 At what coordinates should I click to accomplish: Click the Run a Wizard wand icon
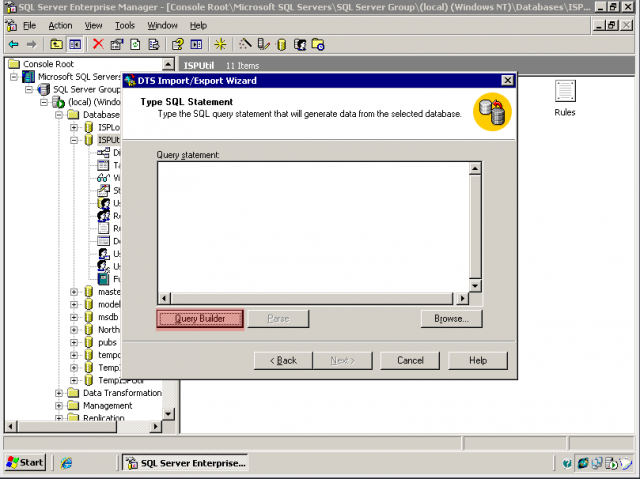click(x=245, y=44)
